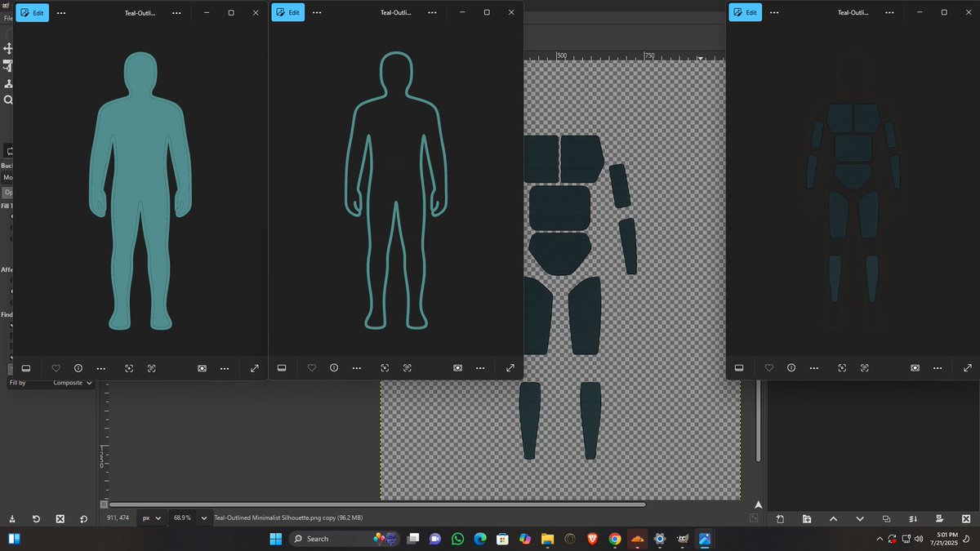Delete the layer using the GIMP layers panel icon

(965, 519)
